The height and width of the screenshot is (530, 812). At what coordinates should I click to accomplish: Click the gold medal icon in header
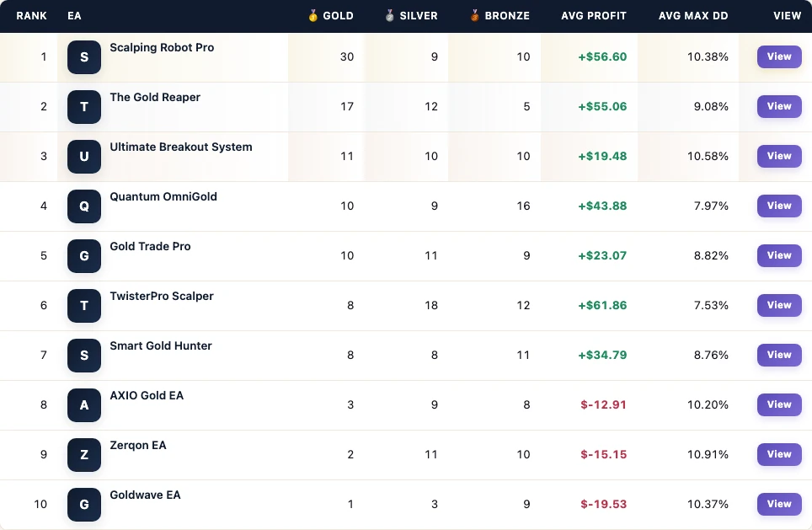pyautogui.click(x=313, y=15)
